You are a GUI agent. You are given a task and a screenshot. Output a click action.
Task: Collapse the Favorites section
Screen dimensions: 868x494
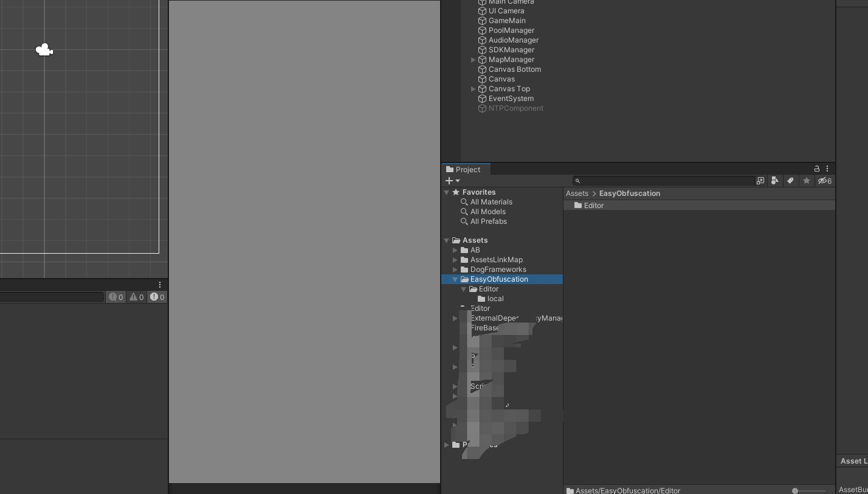coord(447,192)
